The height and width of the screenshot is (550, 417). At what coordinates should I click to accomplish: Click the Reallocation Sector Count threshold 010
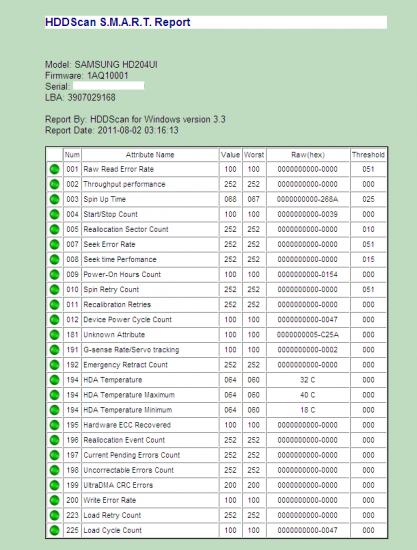(x=368, y=229)
